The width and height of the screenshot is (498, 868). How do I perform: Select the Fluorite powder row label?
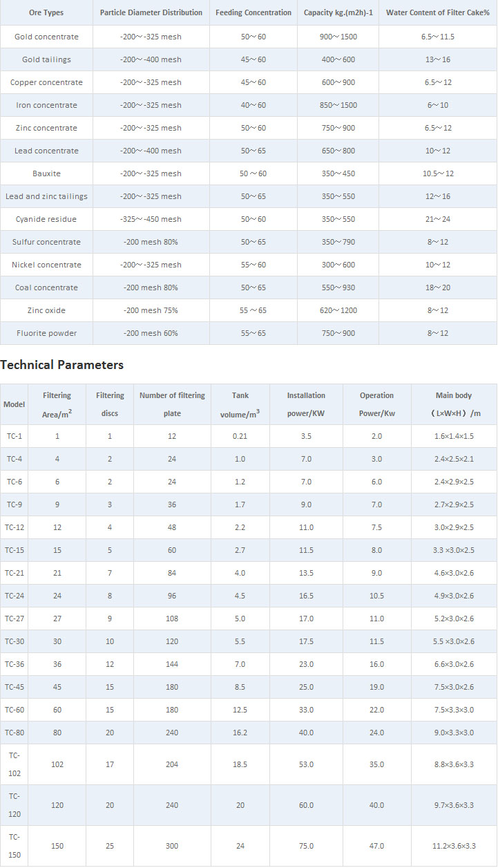[x=46, y=333]
